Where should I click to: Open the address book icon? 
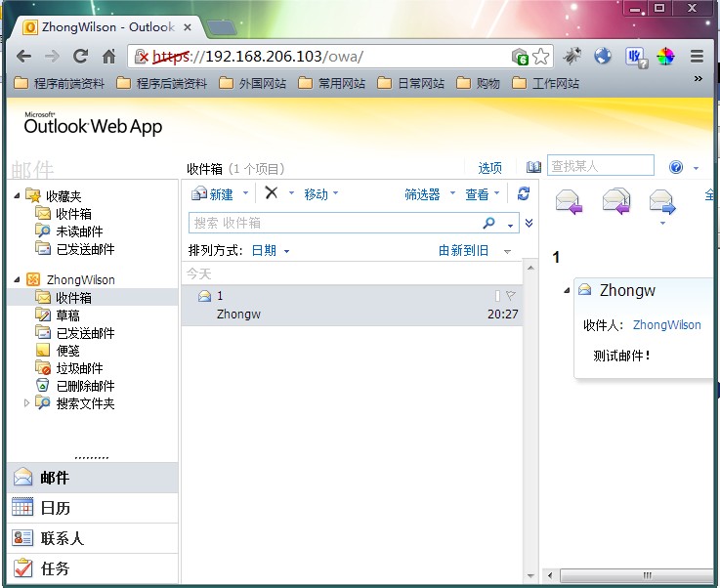pyautogui.click(x=533, y=167)
